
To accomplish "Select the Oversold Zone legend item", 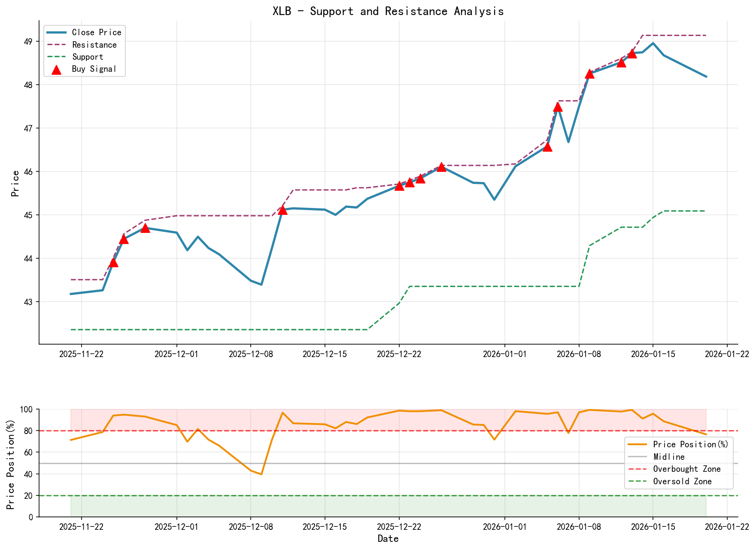I will coord(682,481).
